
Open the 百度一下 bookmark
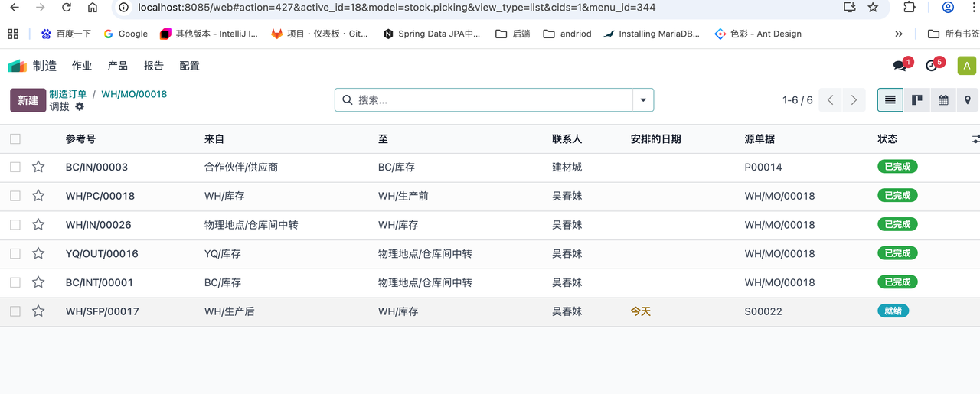coord(67,34)
